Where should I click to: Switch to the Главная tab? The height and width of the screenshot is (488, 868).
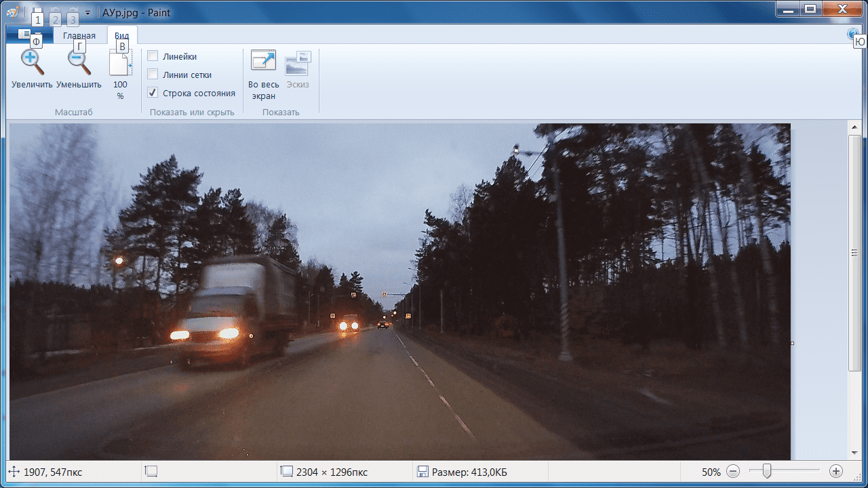pyautogui.click(x=79, y=36)
